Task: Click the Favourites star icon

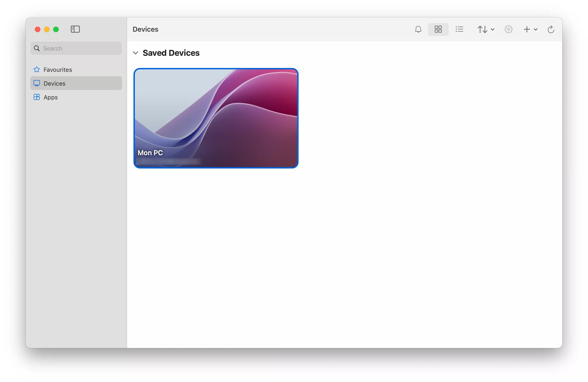Action: click(x=36, y=70)
